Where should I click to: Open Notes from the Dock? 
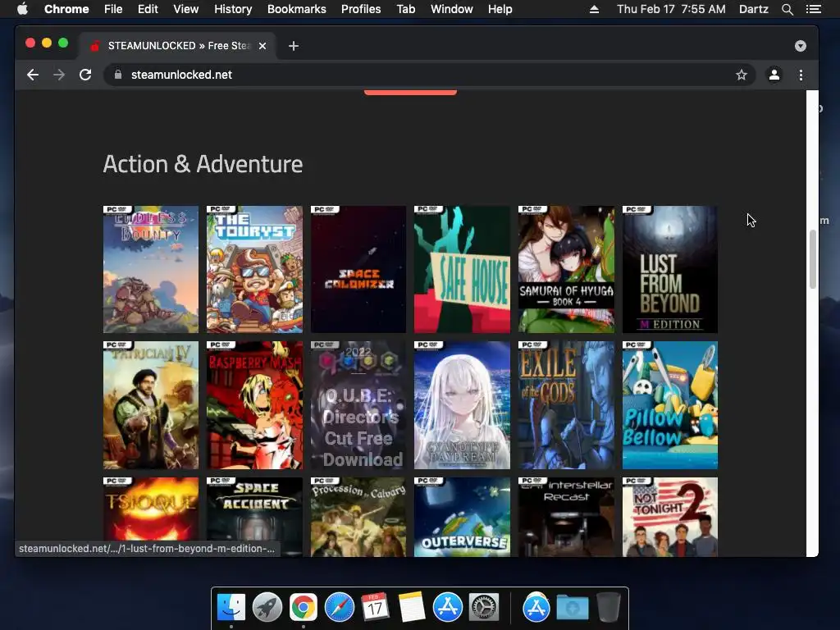click(412, 608)
